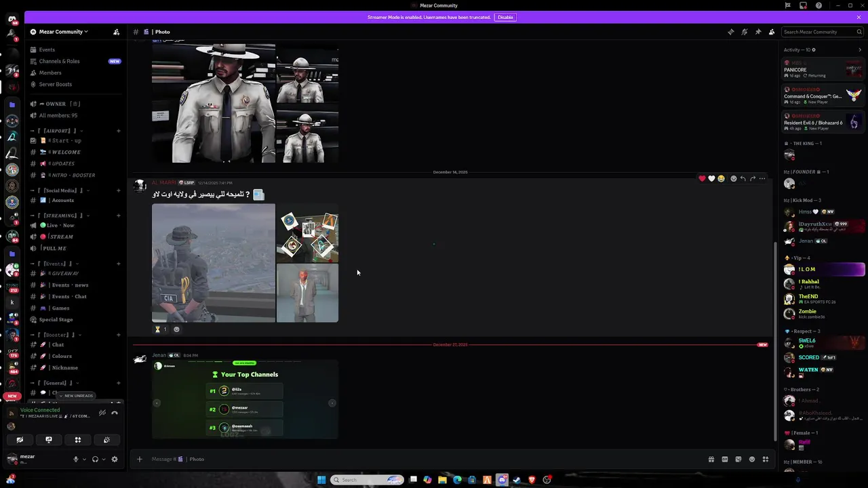This screenshot has height=488, width=868.
Task: Collapse the Events category
Action: (54, 264)
